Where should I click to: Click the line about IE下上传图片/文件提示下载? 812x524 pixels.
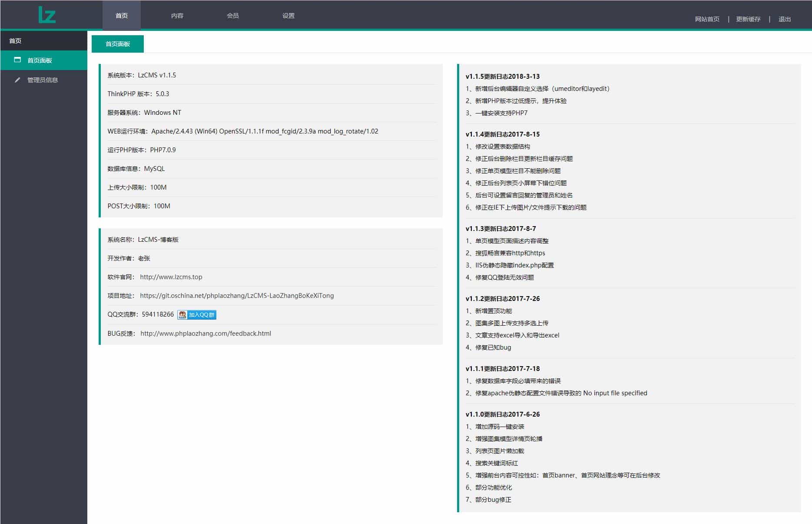click(526, 207)
